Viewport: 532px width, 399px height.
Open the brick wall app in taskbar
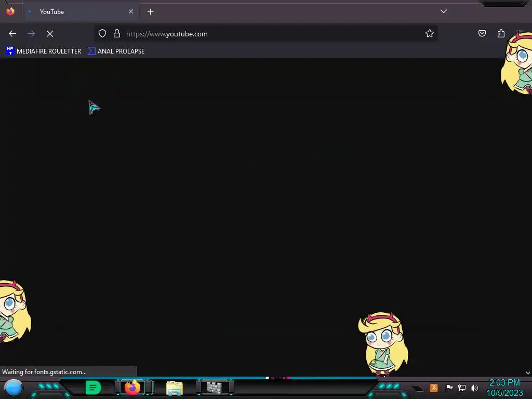coord(214,388)
